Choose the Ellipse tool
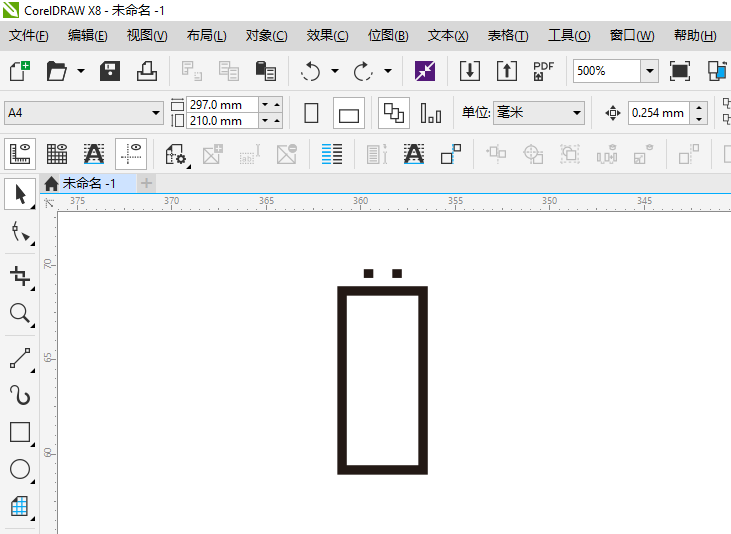 tap(19, 469)
